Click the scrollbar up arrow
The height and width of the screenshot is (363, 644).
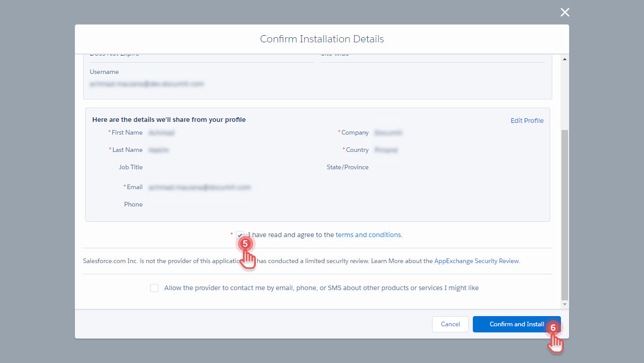565,59
